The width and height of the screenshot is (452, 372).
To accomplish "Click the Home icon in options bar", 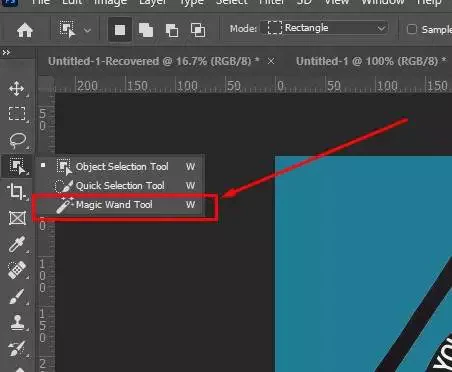I will click(x=25, y=30).
